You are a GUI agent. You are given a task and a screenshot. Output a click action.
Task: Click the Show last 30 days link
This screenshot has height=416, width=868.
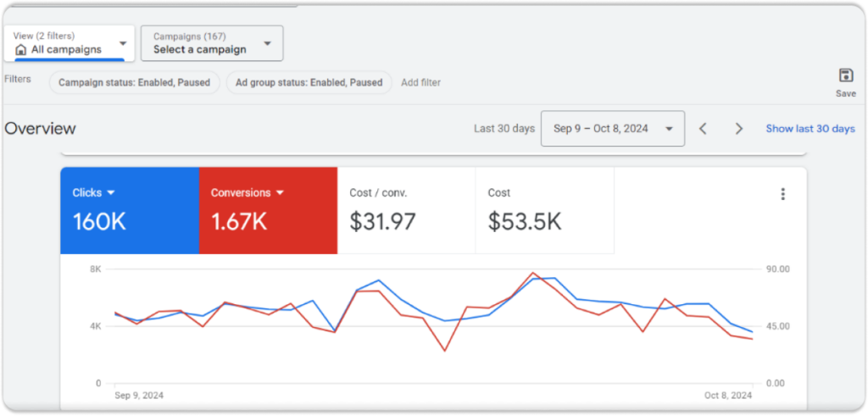point(810,129)
